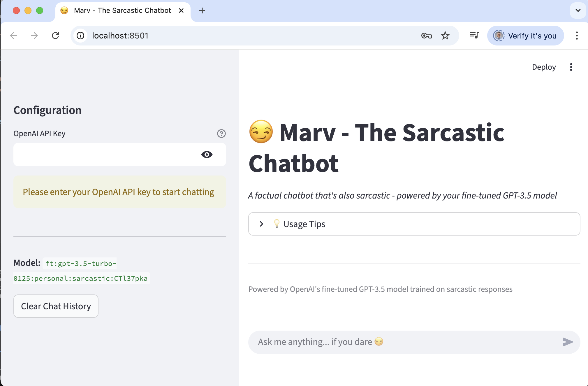This screenshot has width=588, height=386.
Task: Open a new browser tab
Action: click(x=202, y=11)
